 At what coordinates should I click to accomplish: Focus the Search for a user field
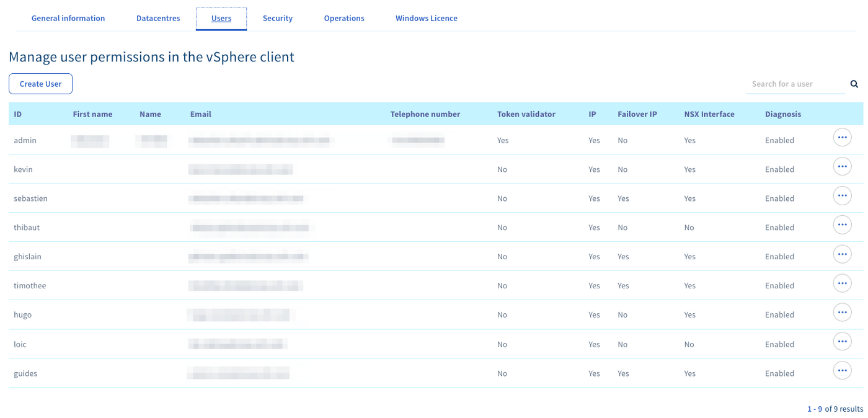pyautogui.click(x=794, y=84)
